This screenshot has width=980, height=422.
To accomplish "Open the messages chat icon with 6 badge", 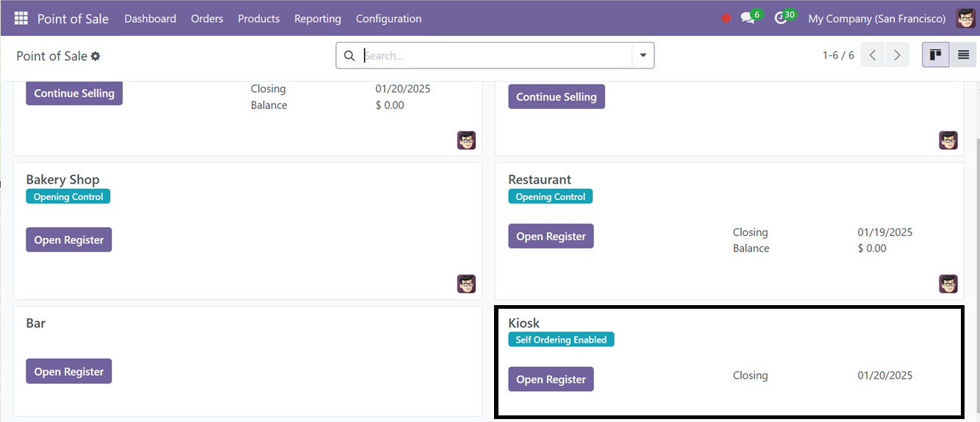I will click(x=751, y=18).
